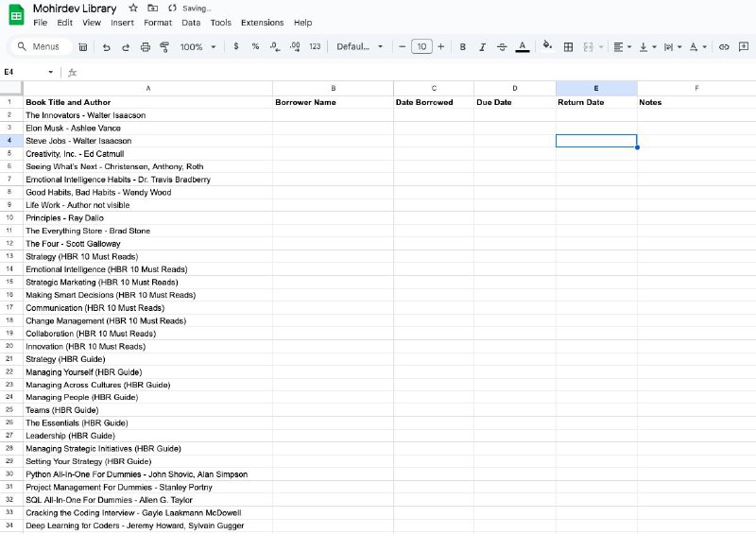Format as currency with dollar icon
The width and height of the screenshot is (756, 534).
(235, 46)
